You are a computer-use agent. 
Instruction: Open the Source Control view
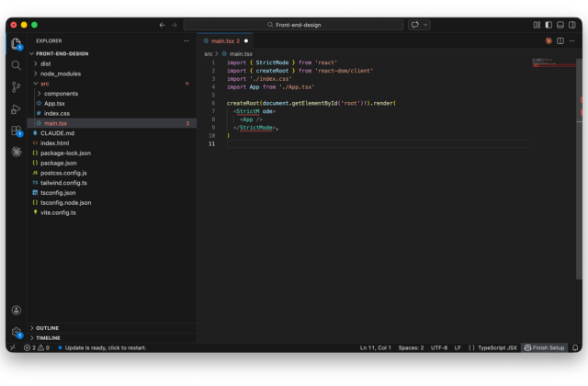[x=16, y=87]
